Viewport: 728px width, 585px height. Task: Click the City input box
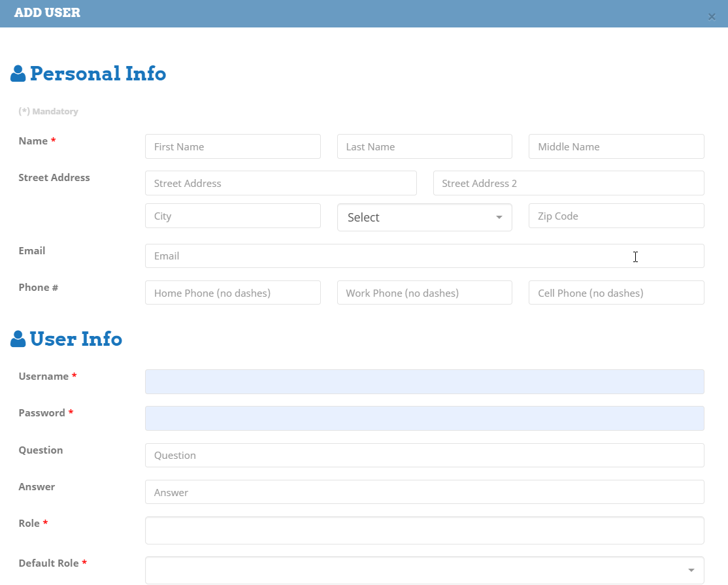point(233,216)
